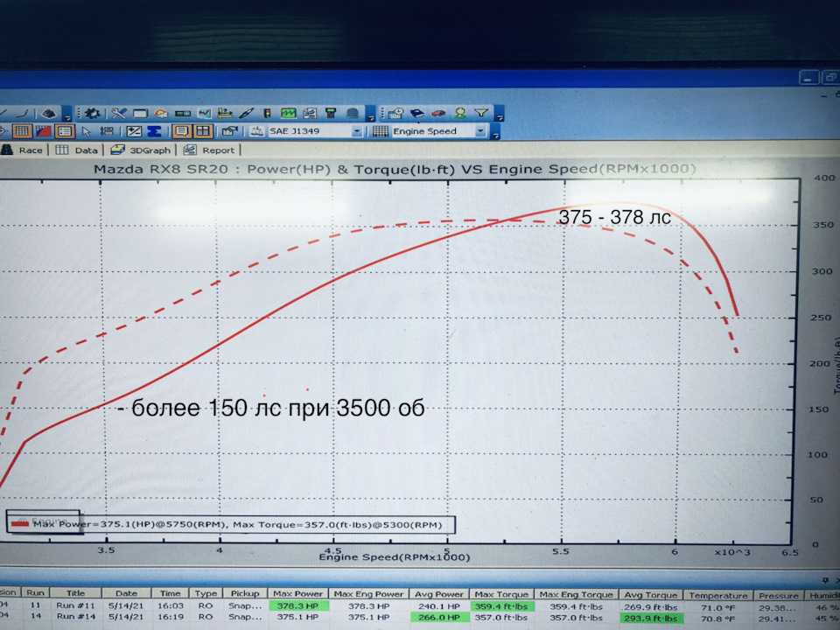Select the Run #11 row title
The height and width of the screenshot is (630, 840).
pos(75,605)
